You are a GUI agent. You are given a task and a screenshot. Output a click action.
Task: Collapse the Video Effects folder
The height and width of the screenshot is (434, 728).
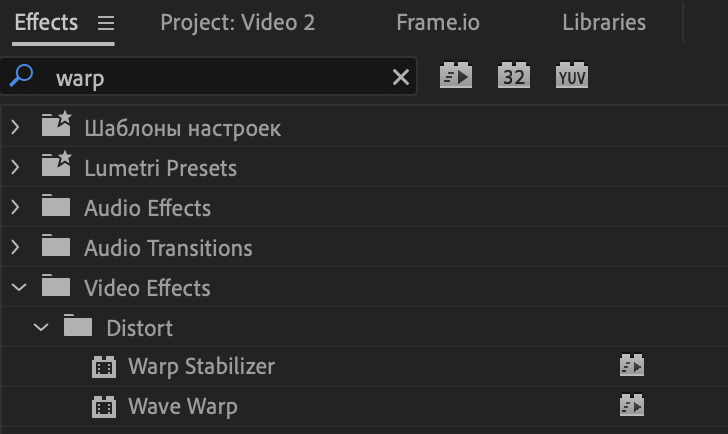coord(19,287)
